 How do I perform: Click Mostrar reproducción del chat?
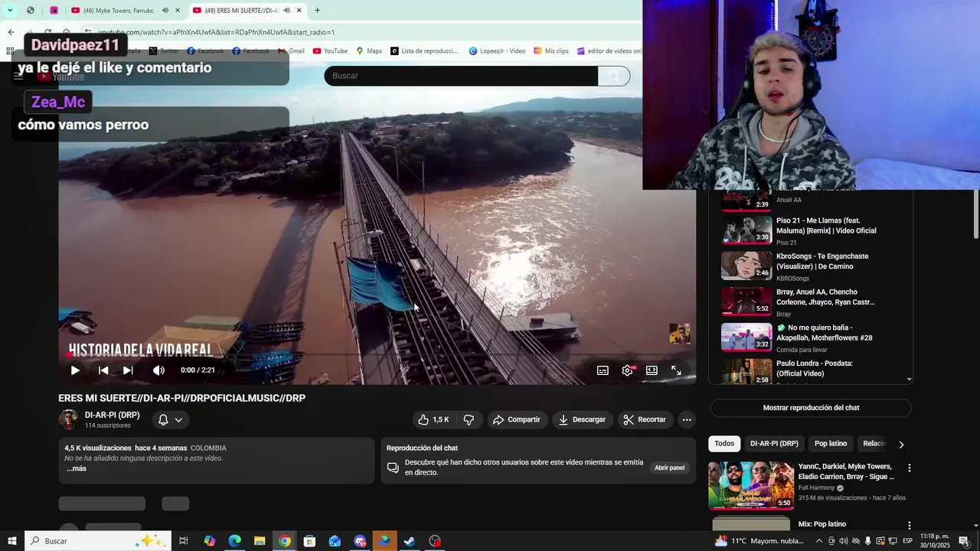(x=811, y=408)
